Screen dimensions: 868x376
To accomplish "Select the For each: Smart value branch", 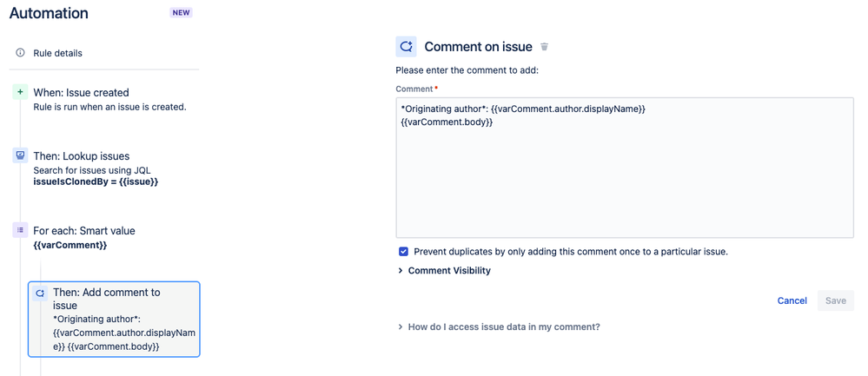I will pyautogui.click(x=83, y=231).
